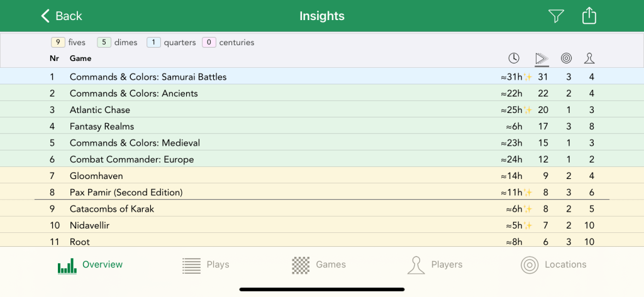Open the Games tab
The height and width of the screenshot is (297, 644).
pyautogui.click(x=319, y=265)
